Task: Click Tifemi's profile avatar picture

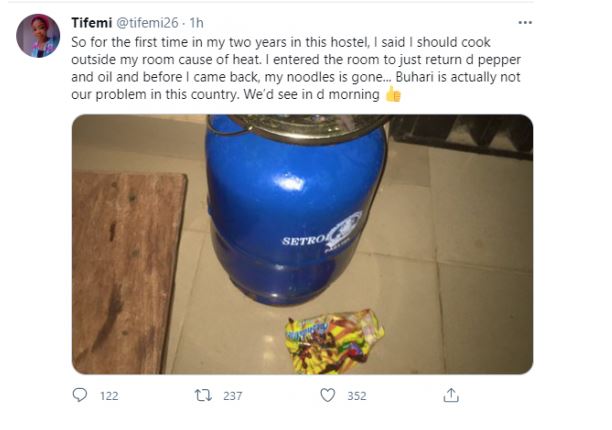Action: (x=38, y=36)
